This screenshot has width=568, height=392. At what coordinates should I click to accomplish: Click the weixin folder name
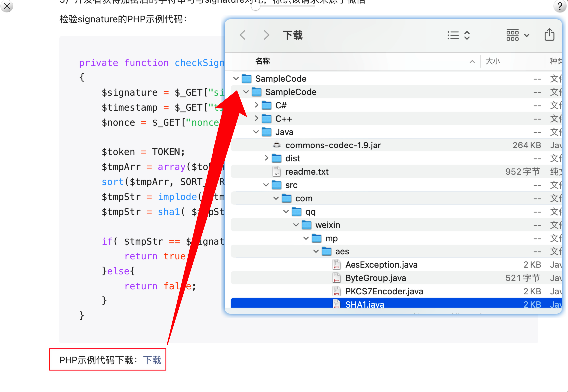(x=328, y=225)
